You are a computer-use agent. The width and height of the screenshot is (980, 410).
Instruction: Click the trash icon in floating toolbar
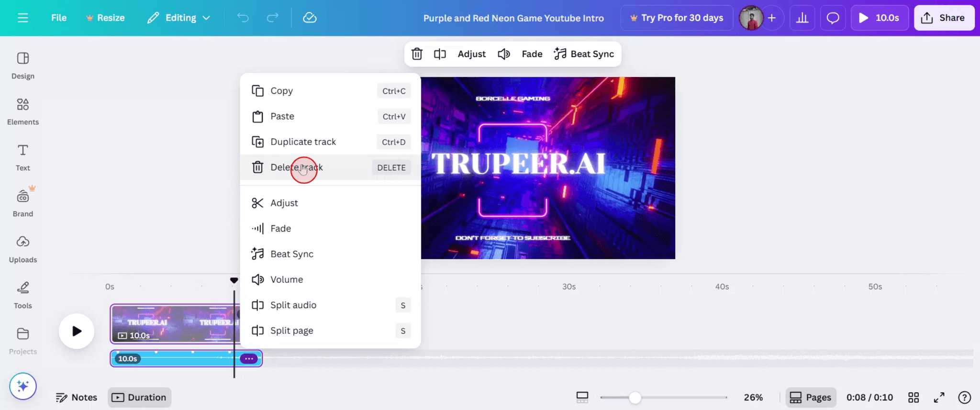[417, 54]
